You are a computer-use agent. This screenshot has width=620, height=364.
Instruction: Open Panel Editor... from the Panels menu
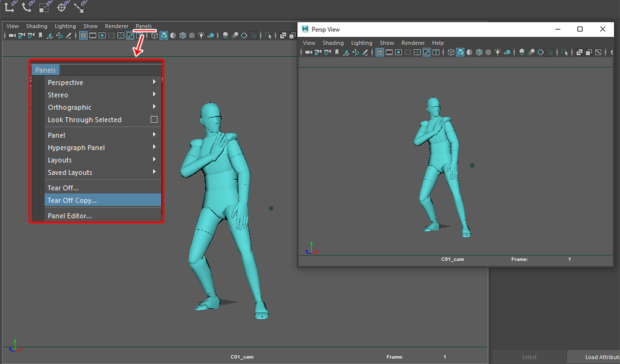(69, 216)
